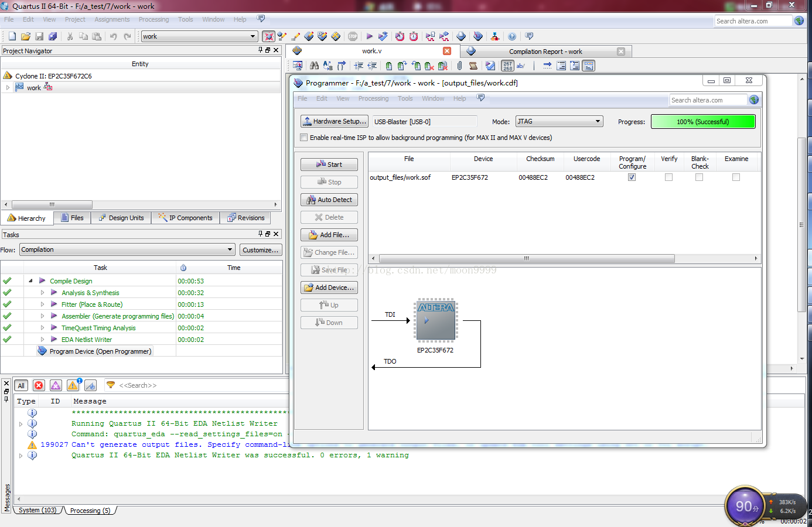Click the Hardware Setup... button
Screen dimensions: 812x527
point(335,121)
